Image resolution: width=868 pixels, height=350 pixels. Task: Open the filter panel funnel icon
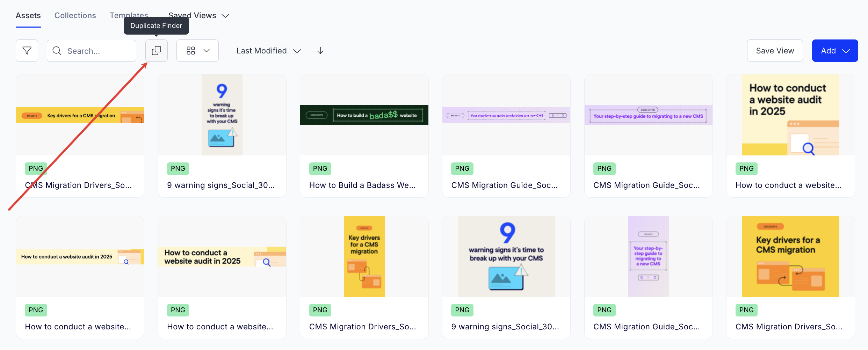click(x=27, y=51)
